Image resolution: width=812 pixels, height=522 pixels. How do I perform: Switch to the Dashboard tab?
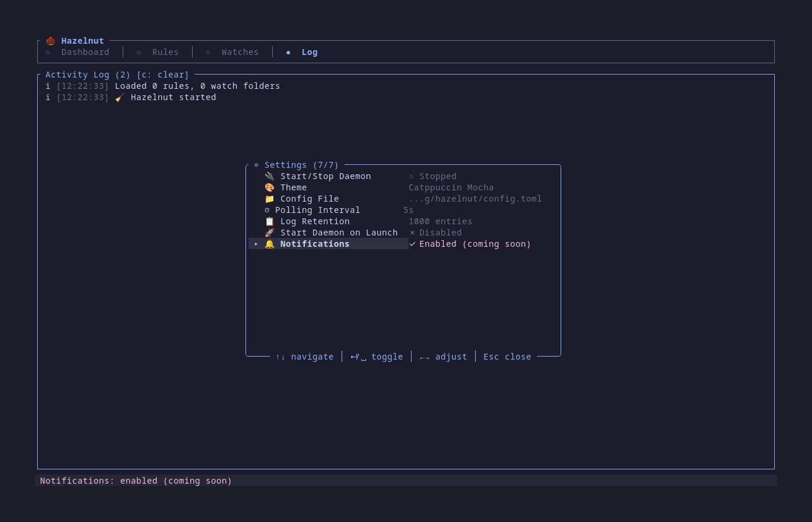pyautogui.click(x=85, y=52)
